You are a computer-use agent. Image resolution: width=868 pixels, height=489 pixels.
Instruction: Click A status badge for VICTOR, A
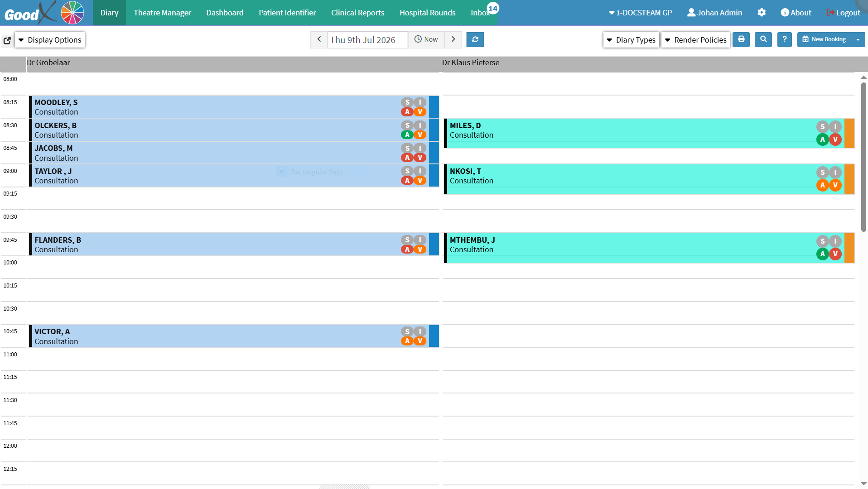pyautogui.click(x=407, y=341)
